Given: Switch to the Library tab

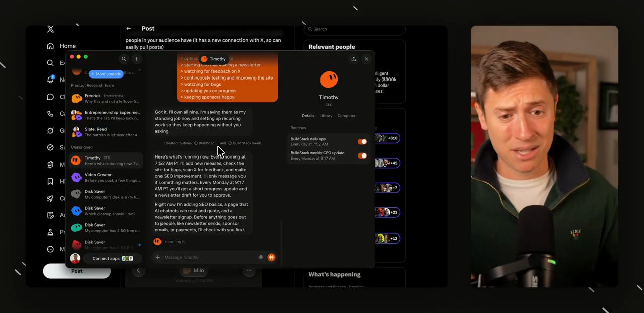Looking at the screenshot, I should [326, 116].
